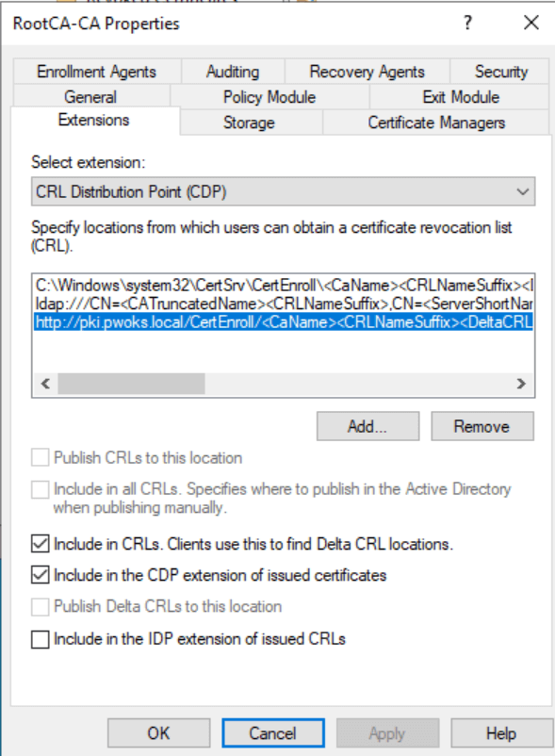Open the Auditing tab
The image size is (555, 756).
(233, 72)
